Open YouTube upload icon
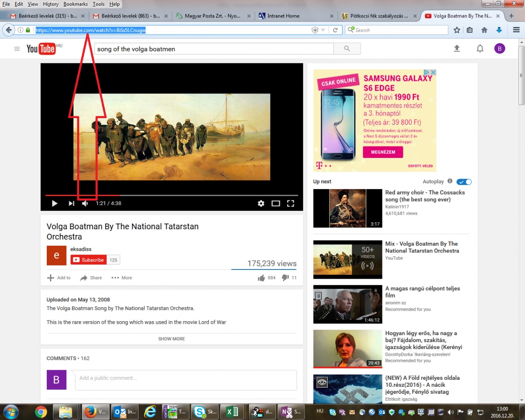 (x=457, y=49)
